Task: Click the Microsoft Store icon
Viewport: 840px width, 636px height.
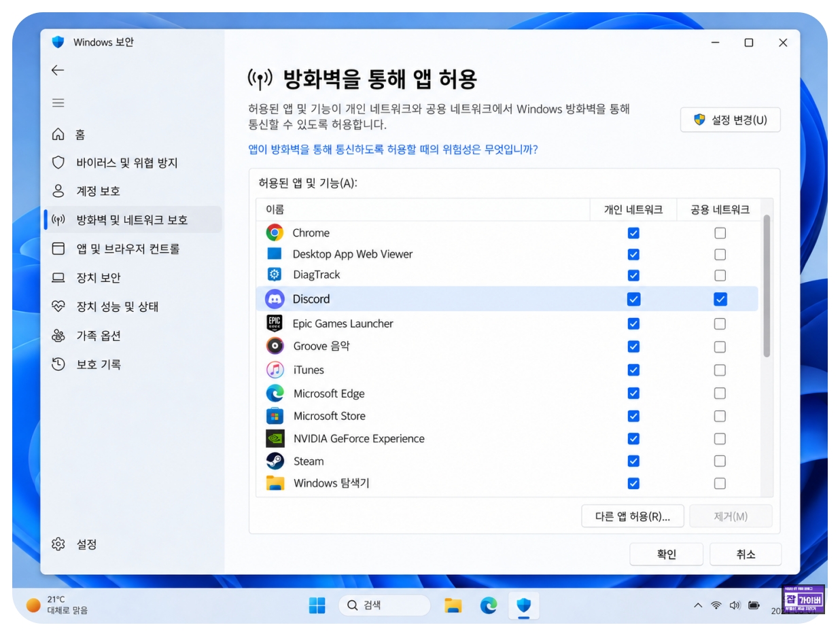Action: pyautogui.click(x=275, y=416)
